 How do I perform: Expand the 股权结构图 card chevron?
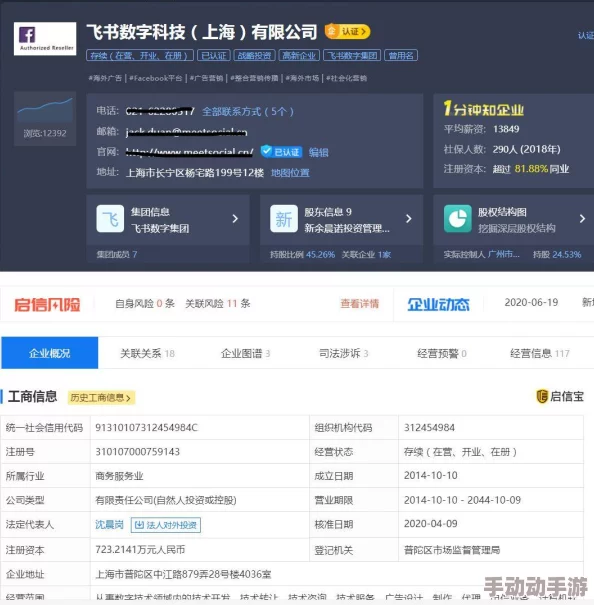582,219
